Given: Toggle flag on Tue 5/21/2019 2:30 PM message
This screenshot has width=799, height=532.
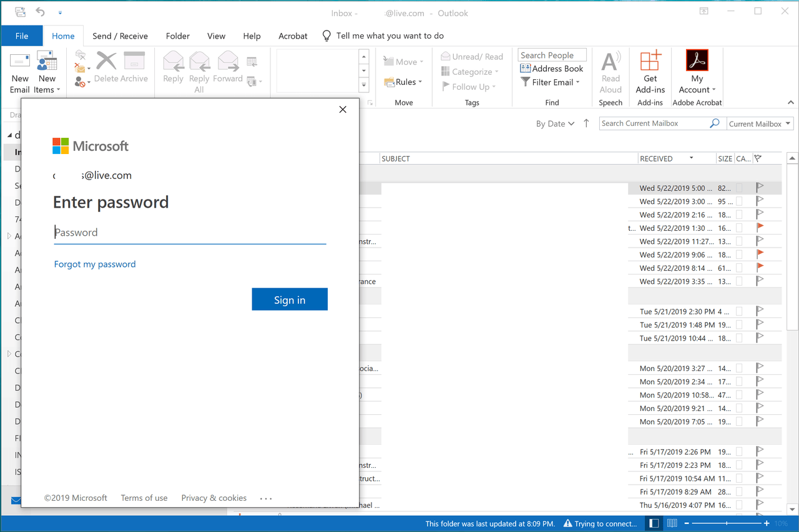Looking at the screenshot, I should [760, 311].
